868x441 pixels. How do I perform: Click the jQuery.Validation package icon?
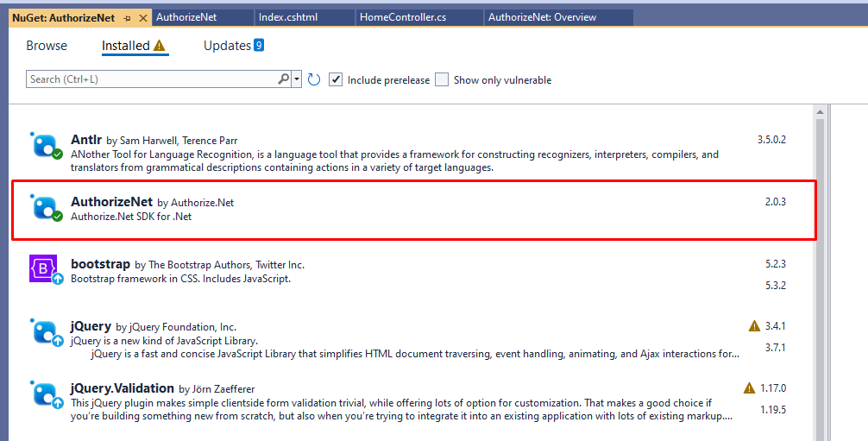coord(46,394)
